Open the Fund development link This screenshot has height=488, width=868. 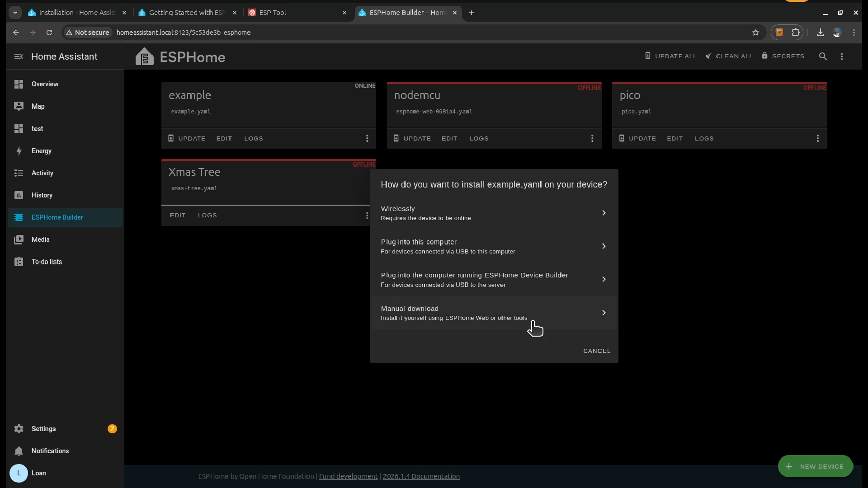pos(348,476)
